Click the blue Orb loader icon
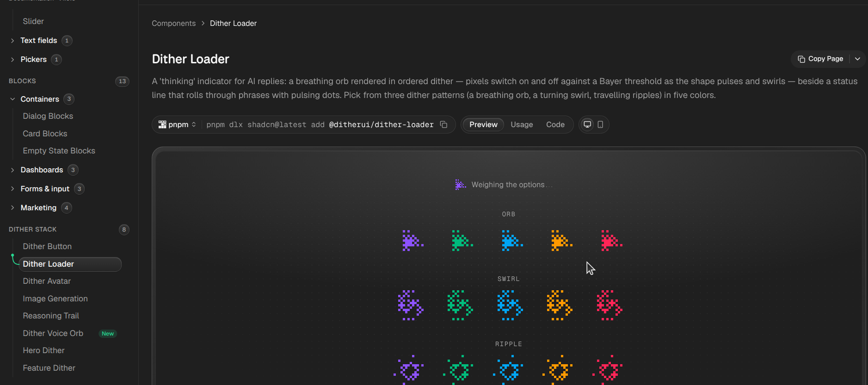 [512, 241]
